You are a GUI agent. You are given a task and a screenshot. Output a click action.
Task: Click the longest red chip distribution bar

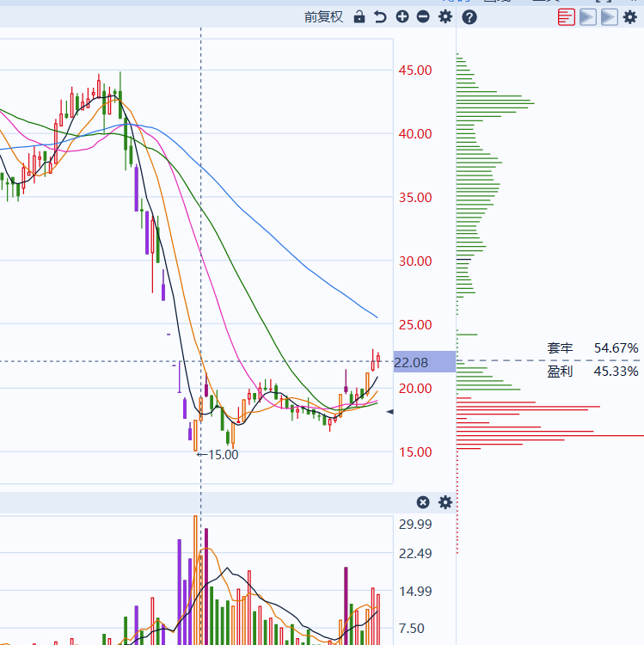click(550, 435)
